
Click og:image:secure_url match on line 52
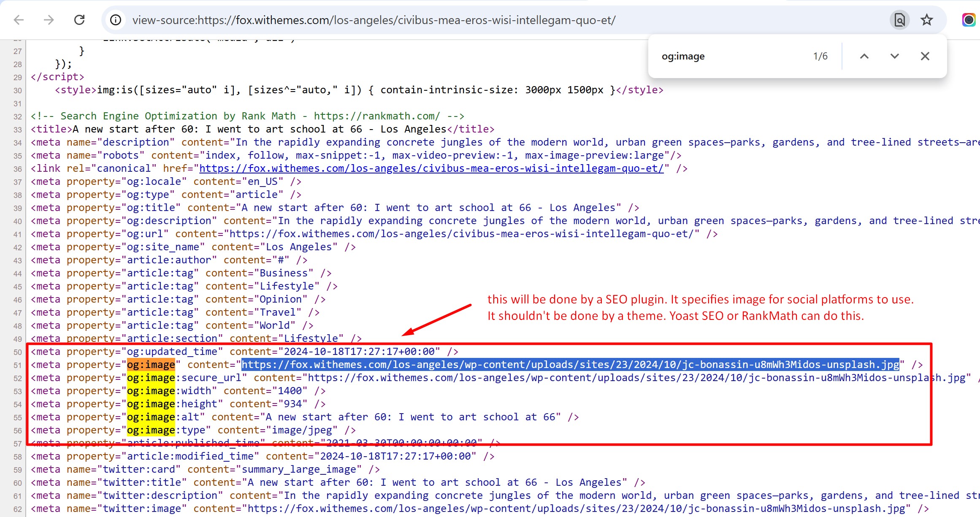coord(184,378)
